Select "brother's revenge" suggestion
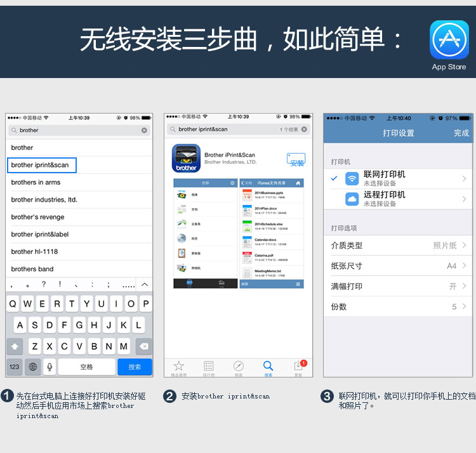 click(x=79, y=217)
